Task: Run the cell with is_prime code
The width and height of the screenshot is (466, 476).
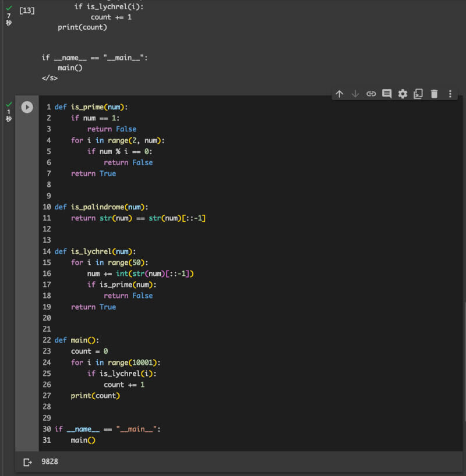Action: [27, 107]
